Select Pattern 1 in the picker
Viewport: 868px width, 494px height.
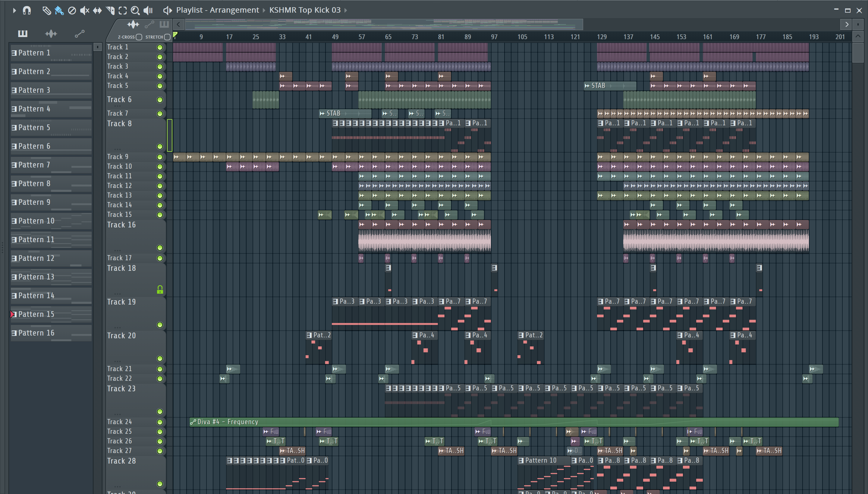coord(51,53)
